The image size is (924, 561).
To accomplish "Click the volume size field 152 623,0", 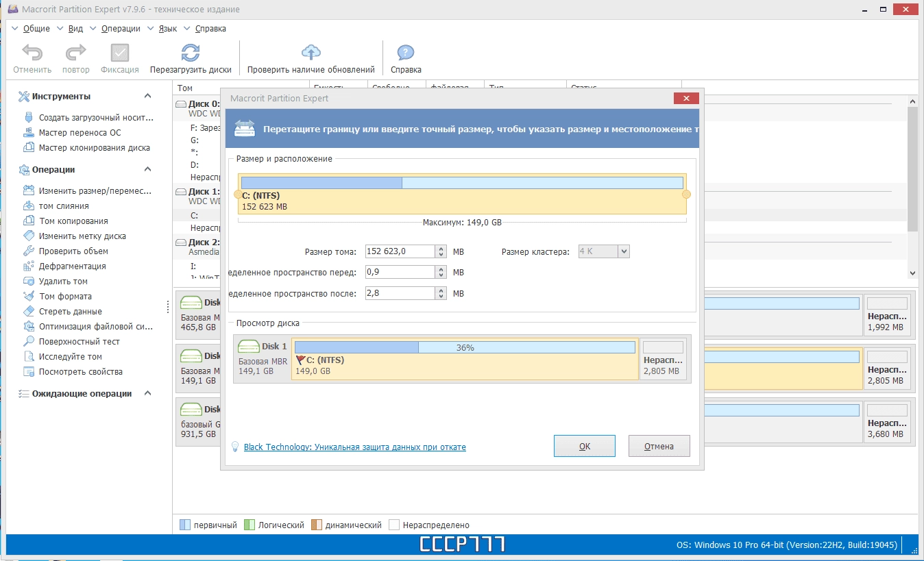I will (x=400, y=251).
